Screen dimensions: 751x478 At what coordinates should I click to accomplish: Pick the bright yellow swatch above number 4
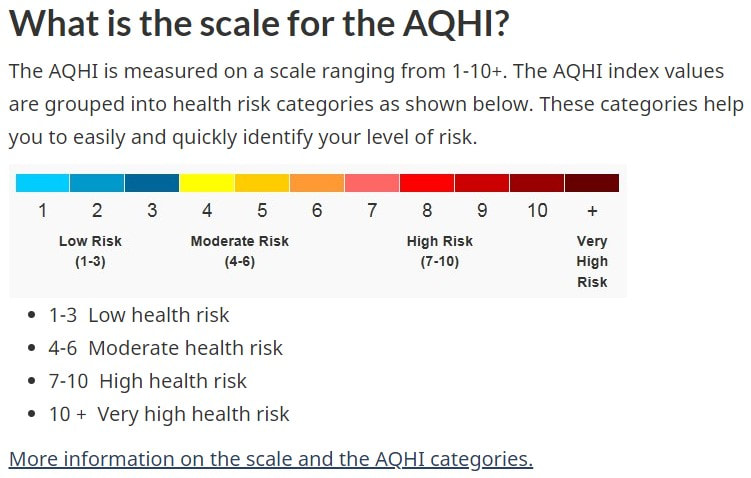[x=207, y=183]
